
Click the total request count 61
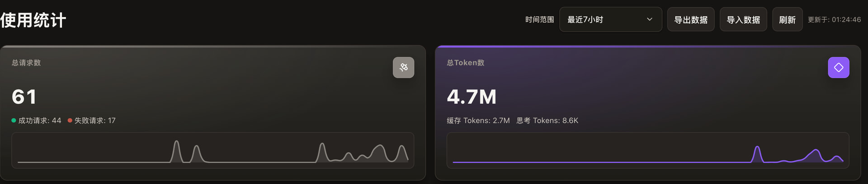tap(24, 97)
